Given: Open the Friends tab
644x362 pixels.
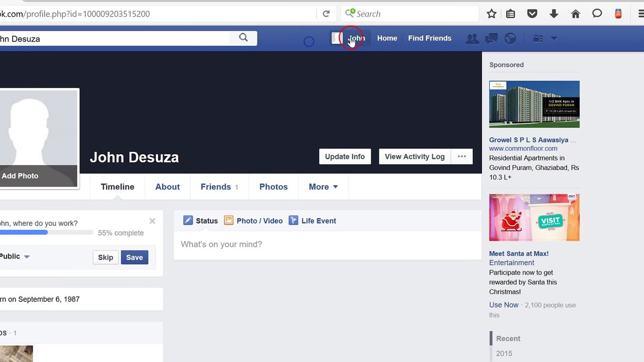Looking at the screenshot, I should coord(219,187).
